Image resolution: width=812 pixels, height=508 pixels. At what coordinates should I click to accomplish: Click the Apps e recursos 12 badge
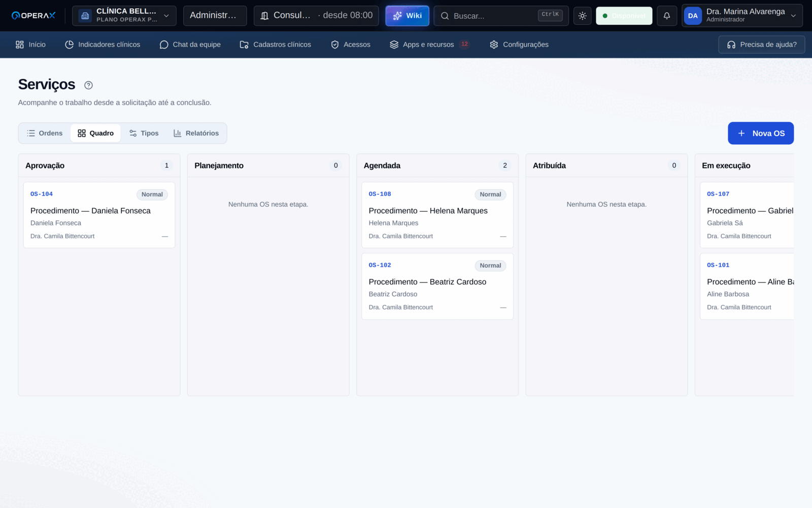(x=464, y=44)
